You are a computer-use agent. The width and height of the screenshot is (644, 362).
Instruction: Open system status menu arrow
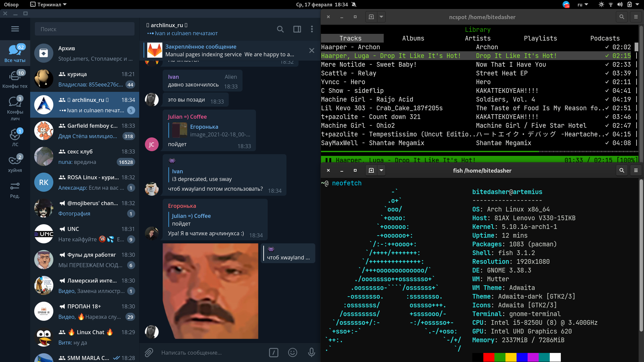tap(638, 4)
